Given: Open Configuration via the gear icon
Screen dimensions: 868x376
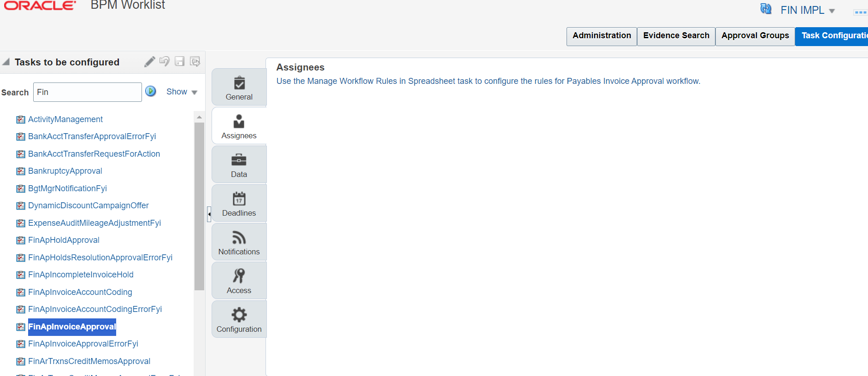Looking at the screenshot, I should click(239, 314).
